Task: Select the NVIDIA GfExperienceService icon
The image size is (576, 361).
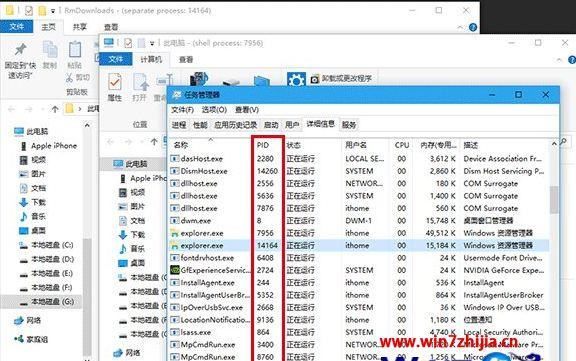Action: point(175,270)
